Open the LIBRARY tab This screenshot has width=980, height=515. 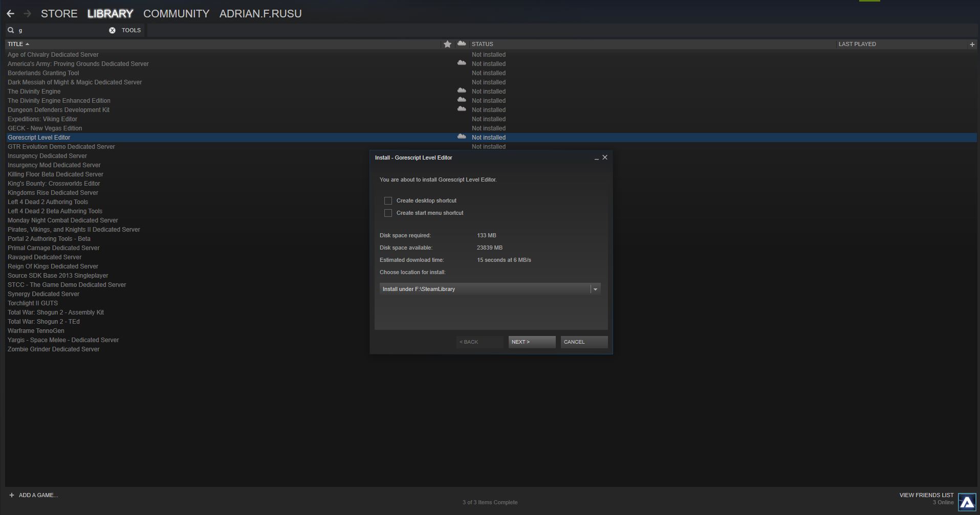pos(110,14)
